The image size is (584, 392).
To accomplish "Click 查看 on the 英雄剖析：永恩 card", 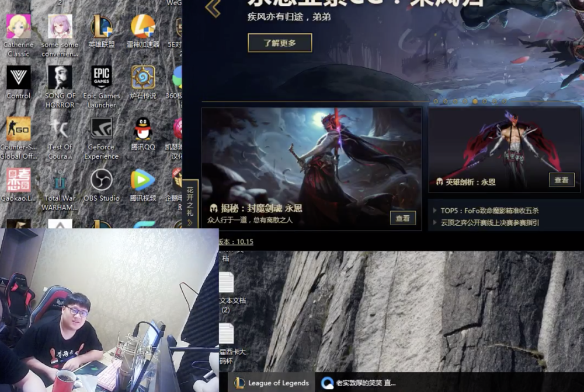I will pos(562,180).
